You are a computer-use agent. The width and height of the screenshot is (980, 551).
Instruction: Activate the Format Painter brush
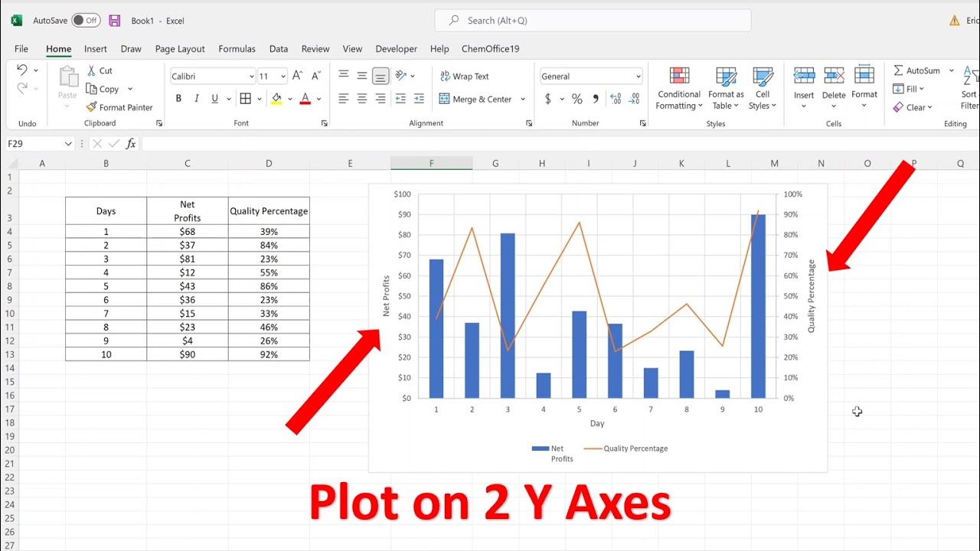tap(91, 107)
